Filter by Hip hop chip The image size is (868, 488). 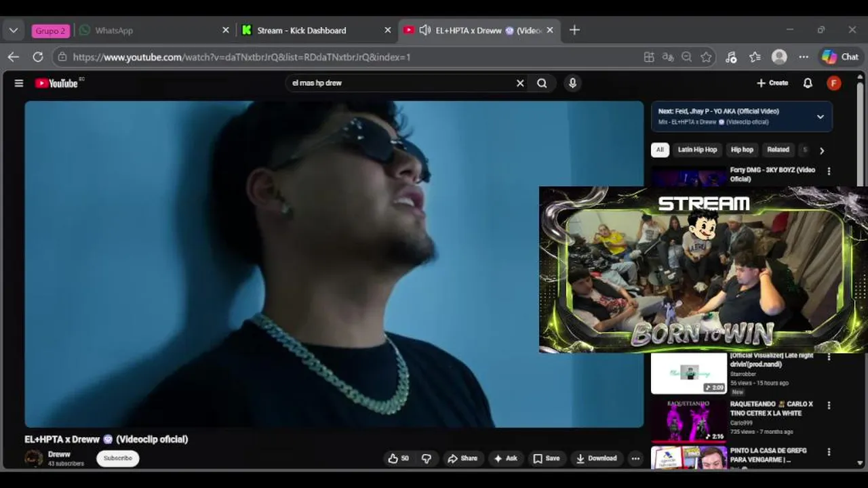coord(742,150)
